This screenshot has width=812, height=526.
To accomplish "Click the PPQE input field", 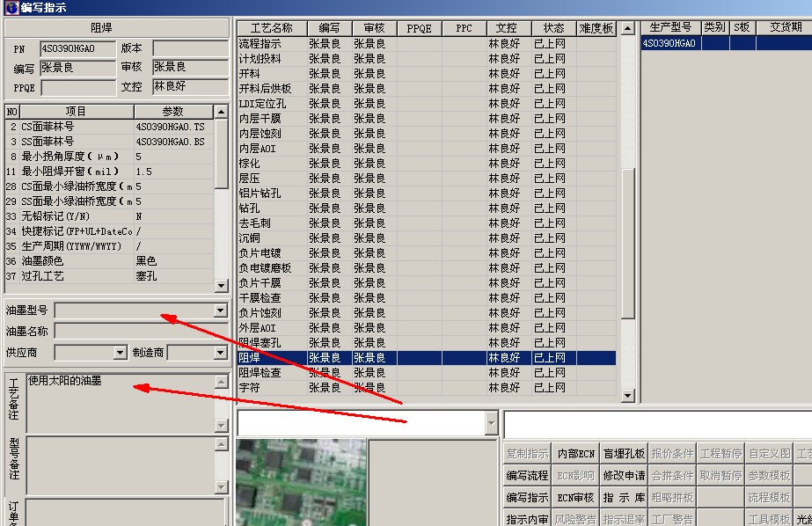I will [77, 87].
